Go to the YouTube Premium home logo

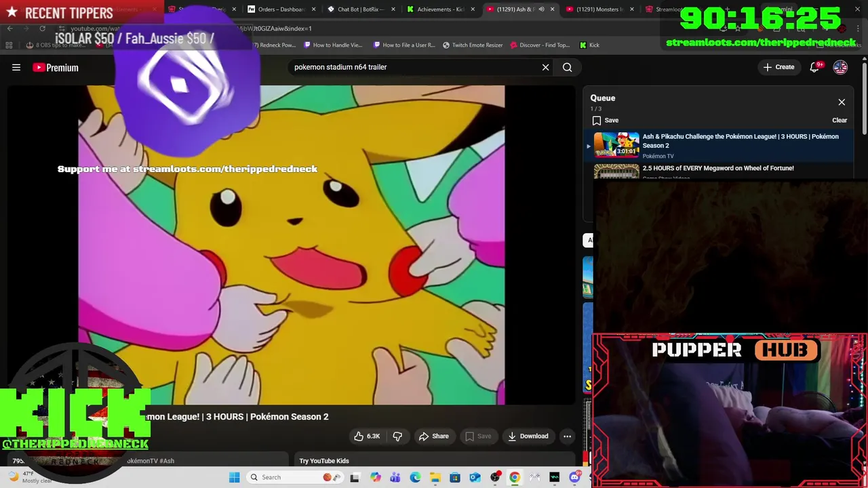point(56,68)
